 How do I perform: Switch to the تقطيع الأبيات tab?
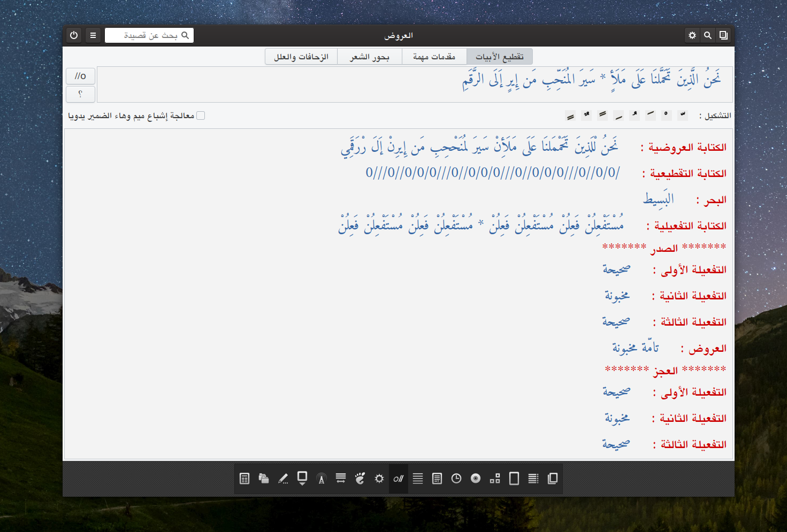point(500,57)
